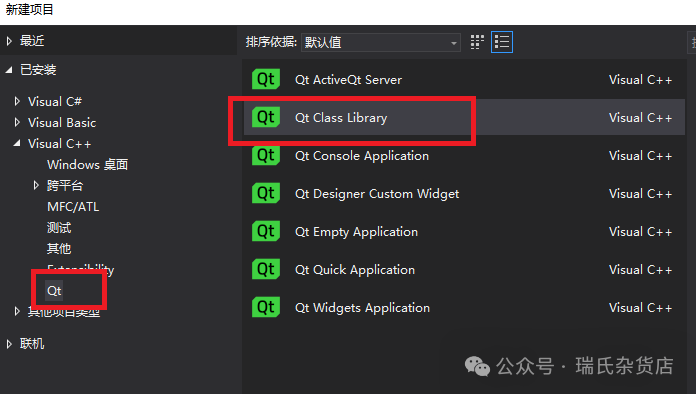Choose Qt Designer Custom Widget template
The height and width of the screenshot is (394, 696).
(x=464, y=193)
